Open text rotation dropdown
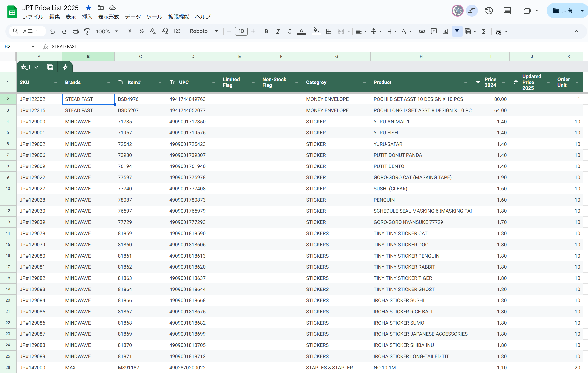The height and width of the screenshot is (373, 588). 406,31
